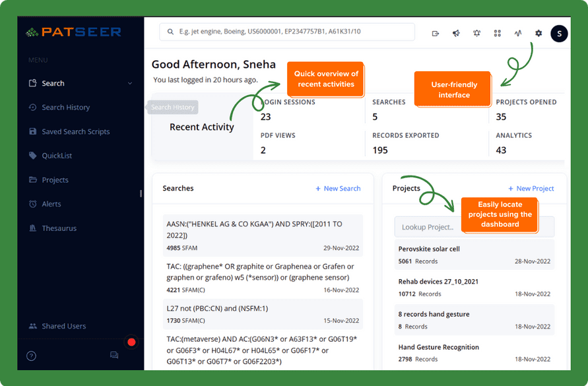
Task: Click the Analytics count 43
Action: click(x=501, y=150)
